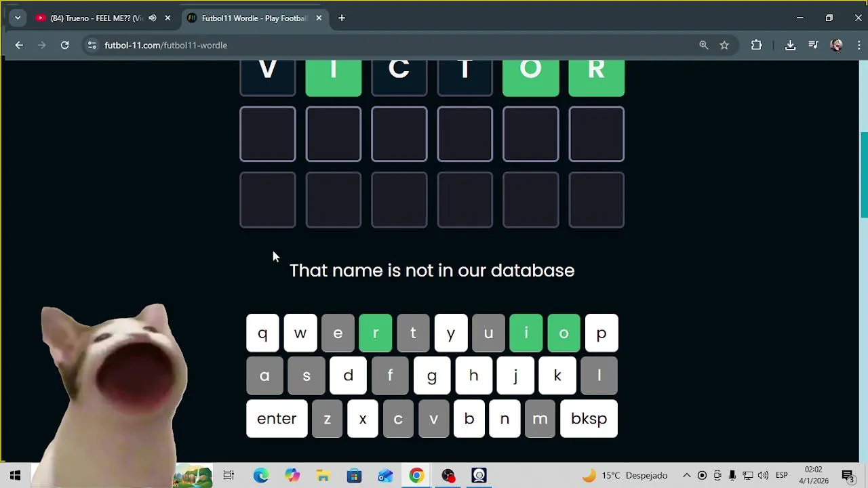Tap the n key
868x488 pixels.
click(x=505, y=419)
